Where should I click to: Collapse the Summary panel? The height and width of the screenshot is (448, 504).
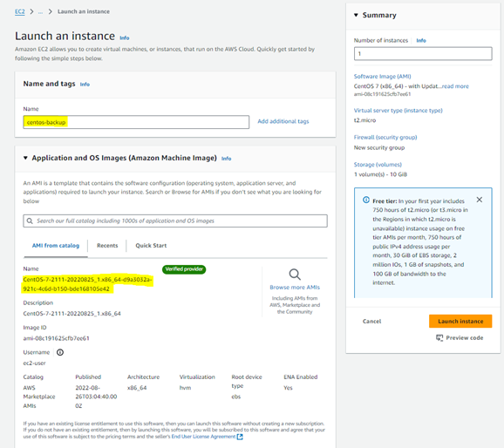356,15
